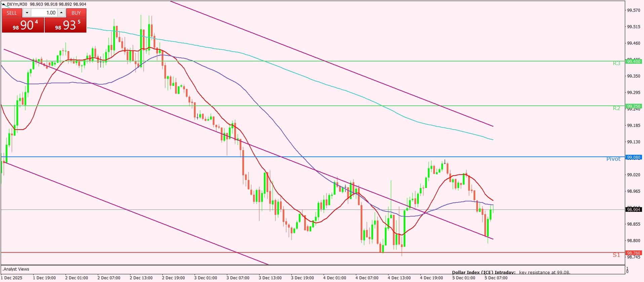644x282 pixels.
Task: Click the 3 Dec 07:00 time label
Action: [x=238, y=278]
